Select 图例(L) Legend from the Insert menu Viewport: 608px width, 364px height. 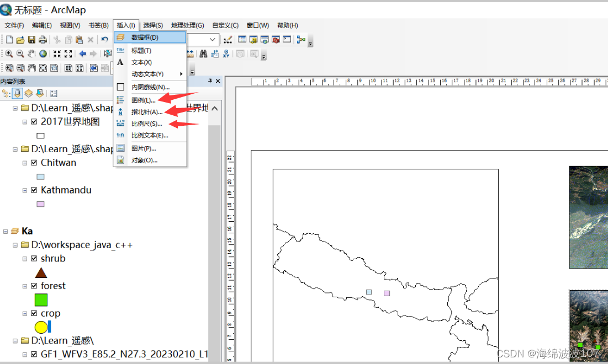coord(150,100)
